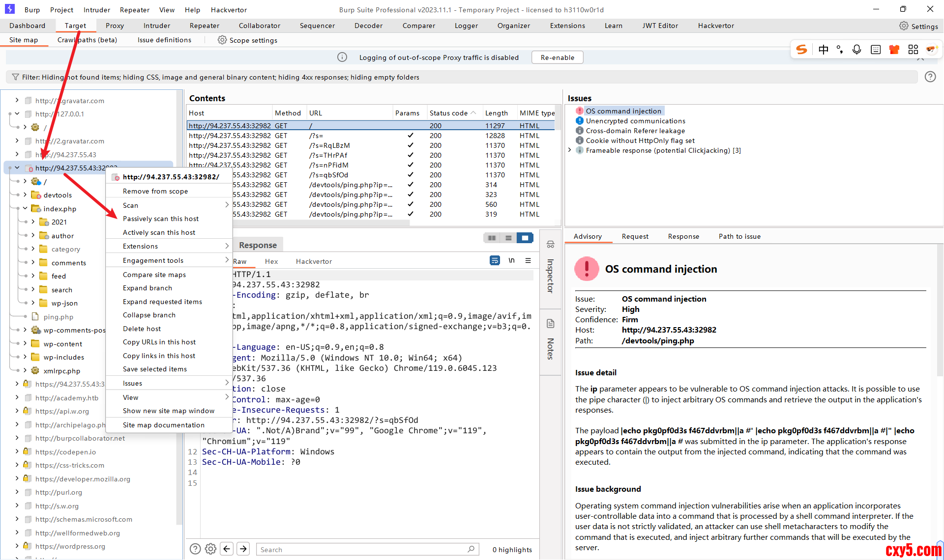This screenshot has height=560, width=944.
Task: Open the Notes panel icon
Action: (x=550, y=324)
